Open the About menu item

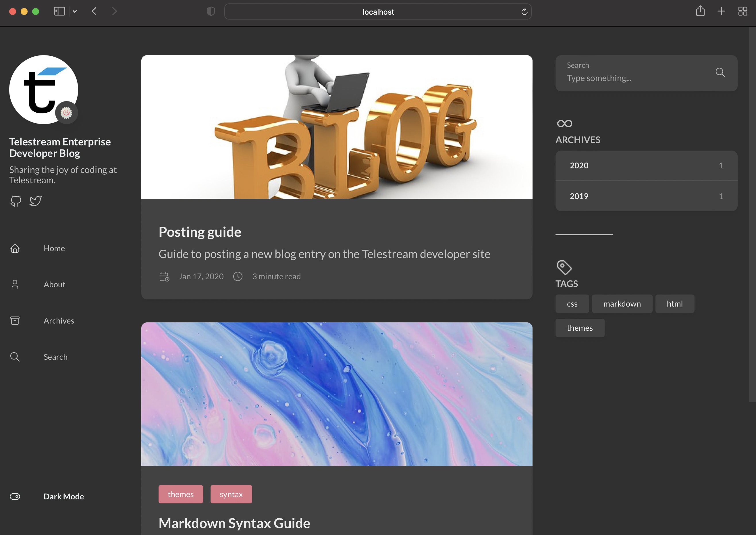[x=54, y=284]
